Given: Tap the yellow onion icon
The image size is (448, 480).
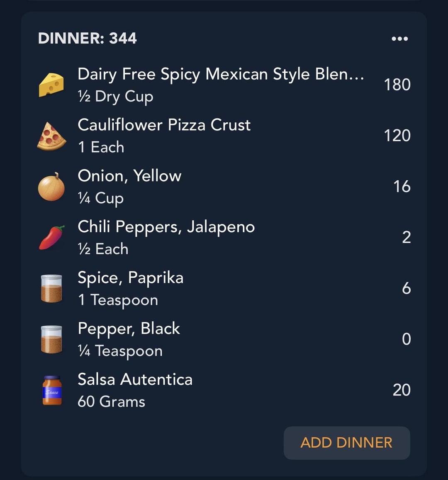Looking at the screenshot, I should point(51,187).
